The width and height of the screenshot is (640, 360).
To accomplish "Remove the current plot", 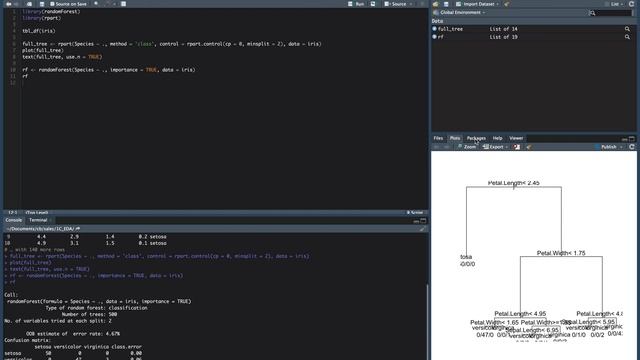I will (x=517, y=147).
